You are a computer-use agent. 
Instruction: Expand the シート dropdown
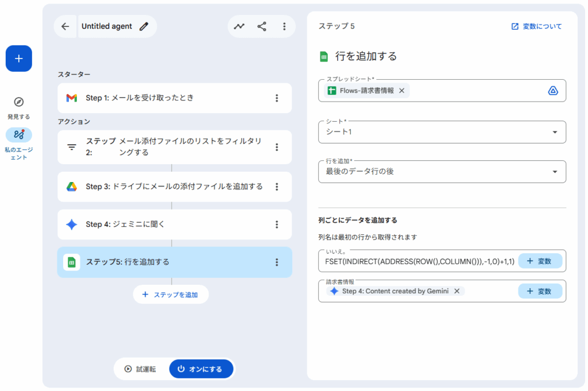coord(554,132)
